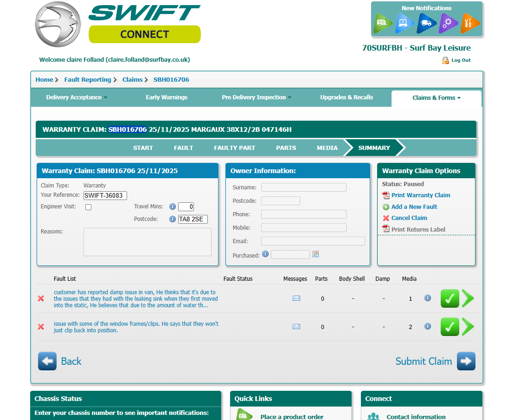
Task: Click the TA8 2SE postcode field
Action: pos(193,220)
